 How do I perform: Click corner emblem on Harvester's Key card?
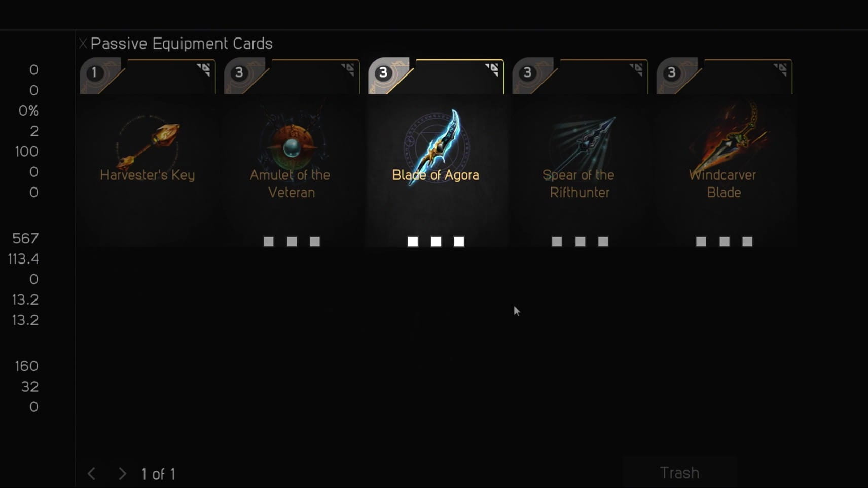pos(203,69)
